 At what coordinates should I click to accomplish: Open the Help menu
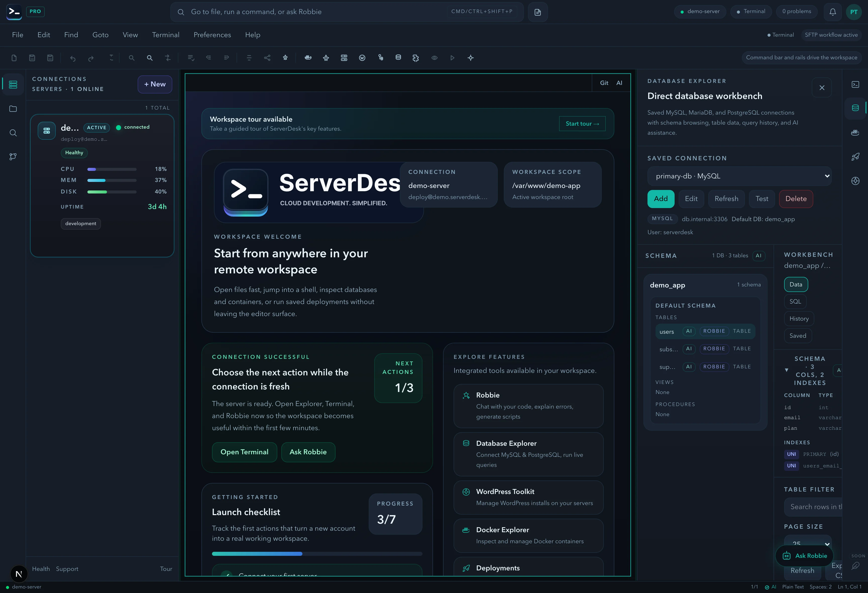pyautogui.click(x=252, y=35)
